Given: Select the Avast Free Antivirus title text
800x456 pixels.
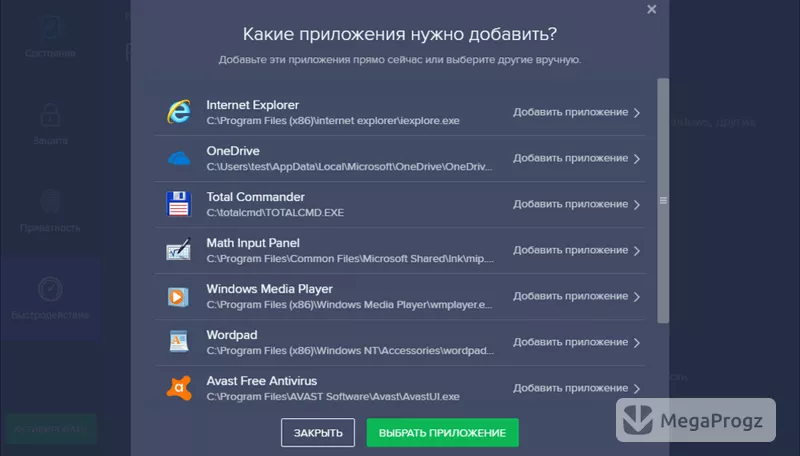Looking at the screenshot, I should coord(262,381).
